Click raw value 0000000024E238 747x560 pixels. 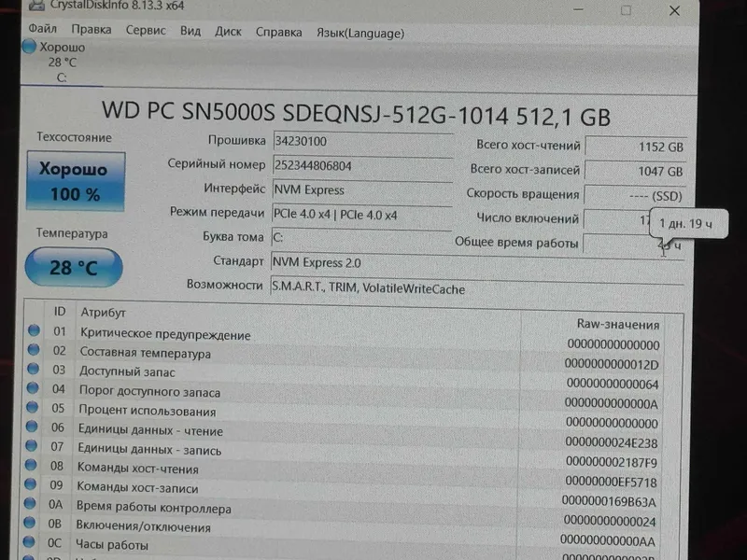coord(612,442)
